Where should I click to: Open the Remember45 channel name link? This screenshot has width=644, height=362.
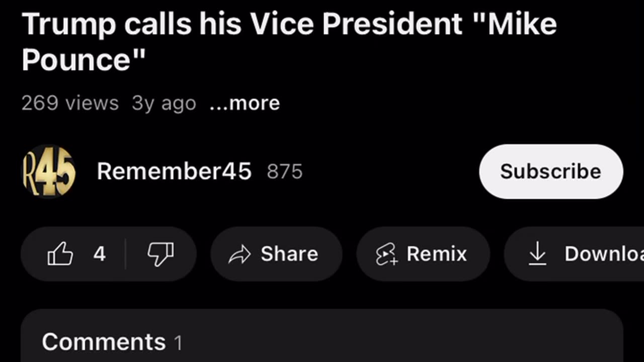point(174,171)
